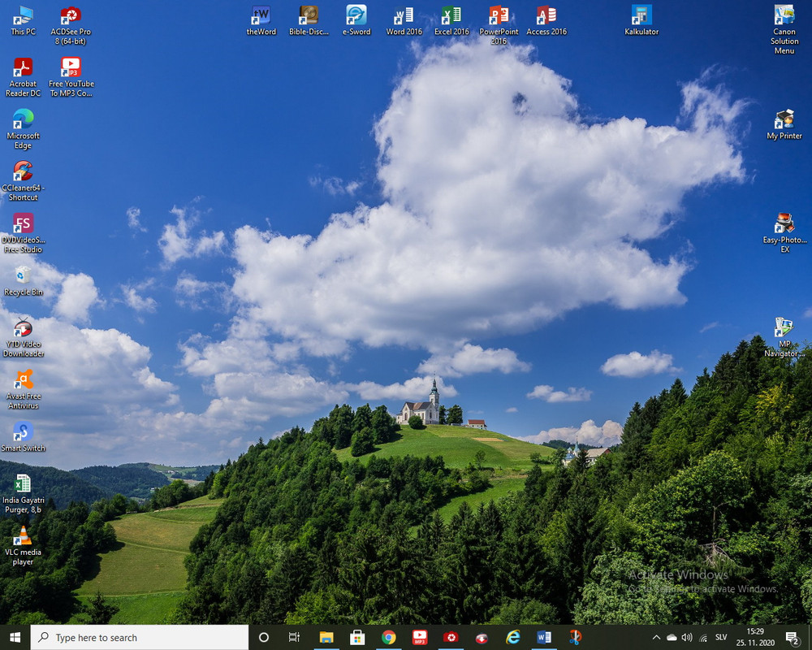Open the Windows Start menu
The height and width of the screenshot is (650, 812).
click(15, 637)
